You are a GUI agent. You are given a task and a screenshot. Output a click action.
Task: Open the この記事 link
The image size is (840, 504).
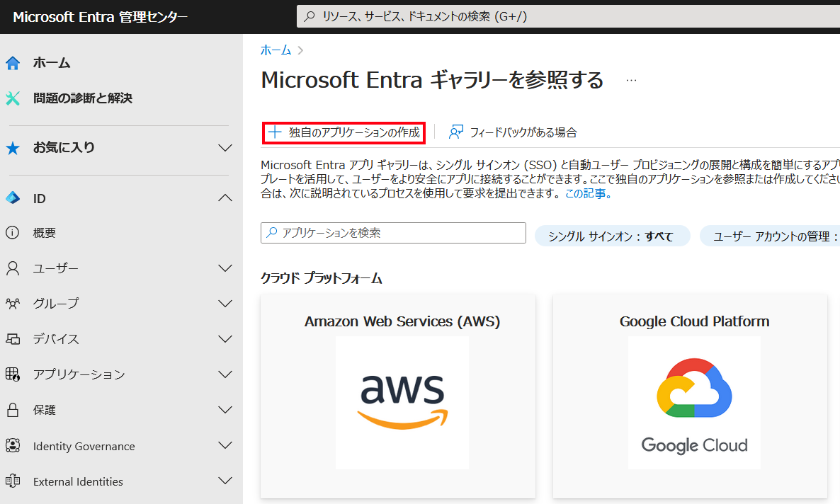[x=589, y=193]
